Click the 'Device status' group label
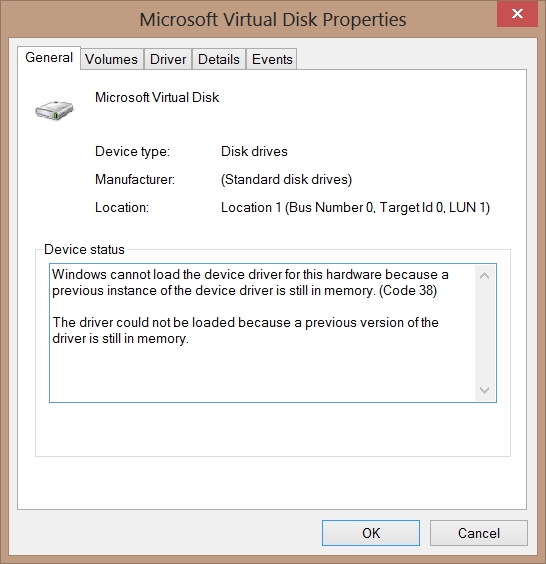 point(84,249)
